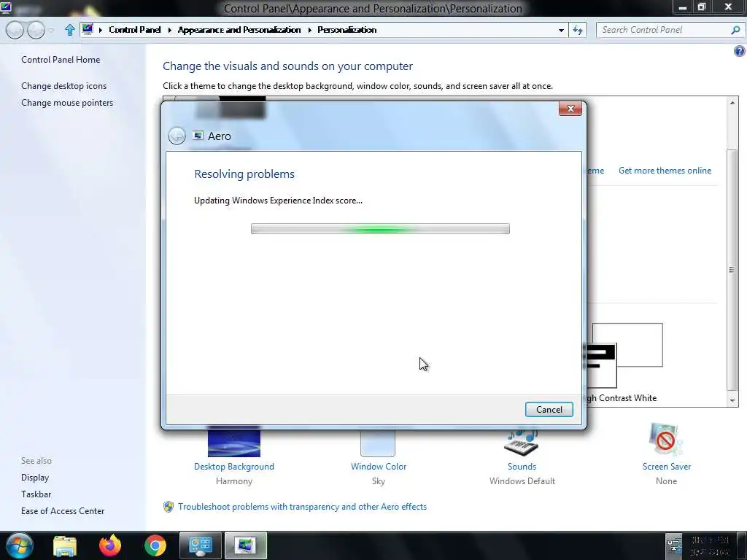Launch Firefox from taskbar
The width and height of the screenshot is (747, 560).
[x=110, y=545]
